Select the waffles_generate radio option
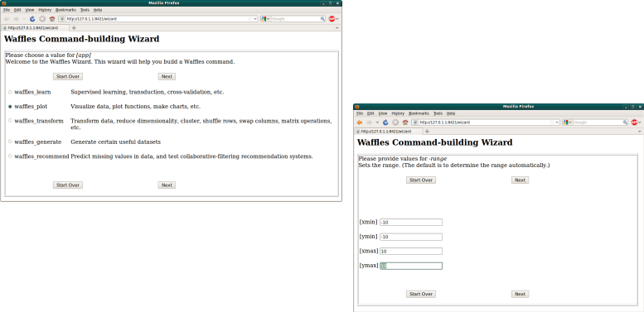 (x=10, y=142)
